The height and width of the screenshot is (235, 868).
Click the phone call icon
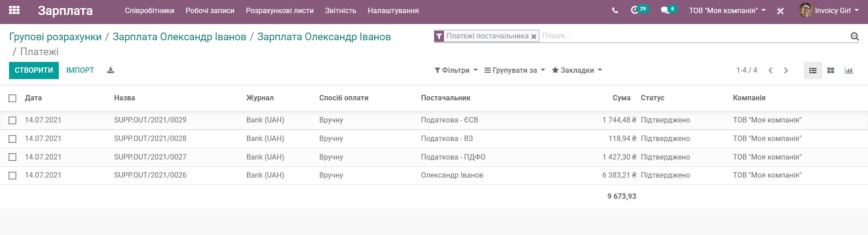point(615,10)
